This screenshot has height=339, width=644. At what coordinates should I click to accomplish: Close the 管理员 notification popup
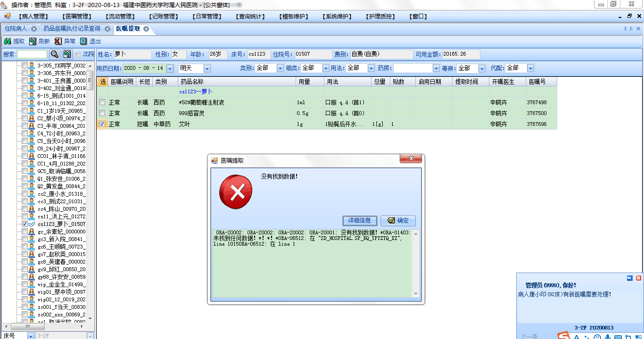[x=638, y=278]
